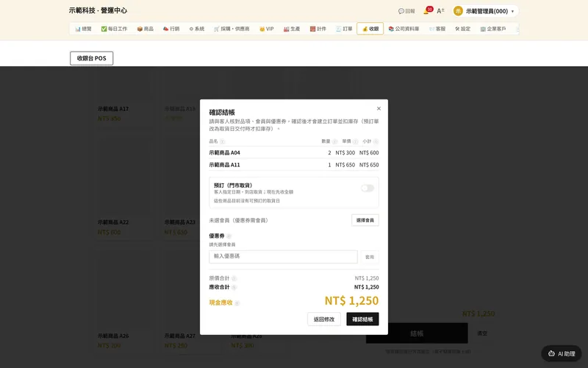
Task: Toggle the 預訂（門市取貨）switch
Action: (x=367, y=188)
